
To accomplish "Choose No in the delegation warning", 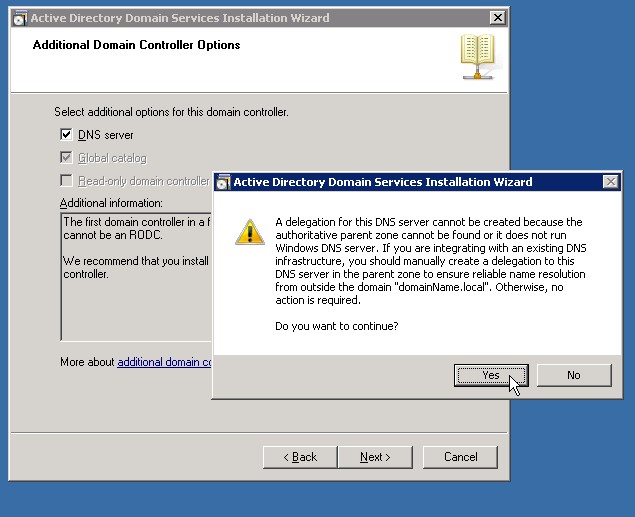I will point(573,375).
